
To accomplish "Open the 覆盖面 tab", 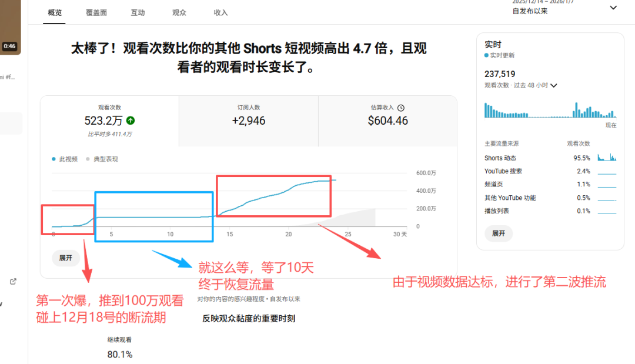I will pos(96,13).
